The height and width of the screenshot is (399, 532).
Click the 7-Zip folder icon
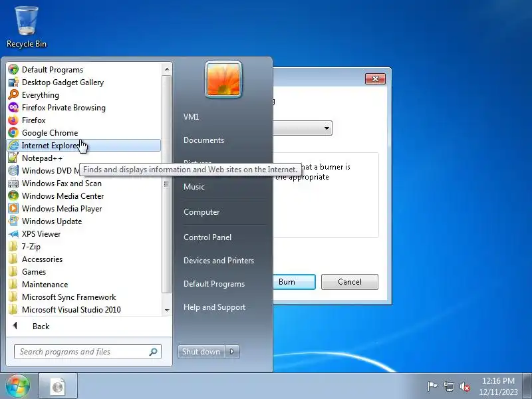13,246
